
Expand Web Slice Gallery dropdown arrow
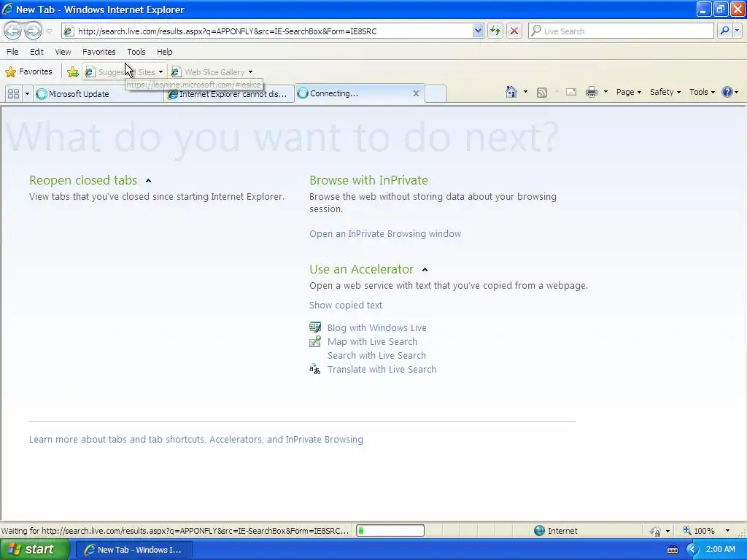pyautogui.click(x=251, y=72)
